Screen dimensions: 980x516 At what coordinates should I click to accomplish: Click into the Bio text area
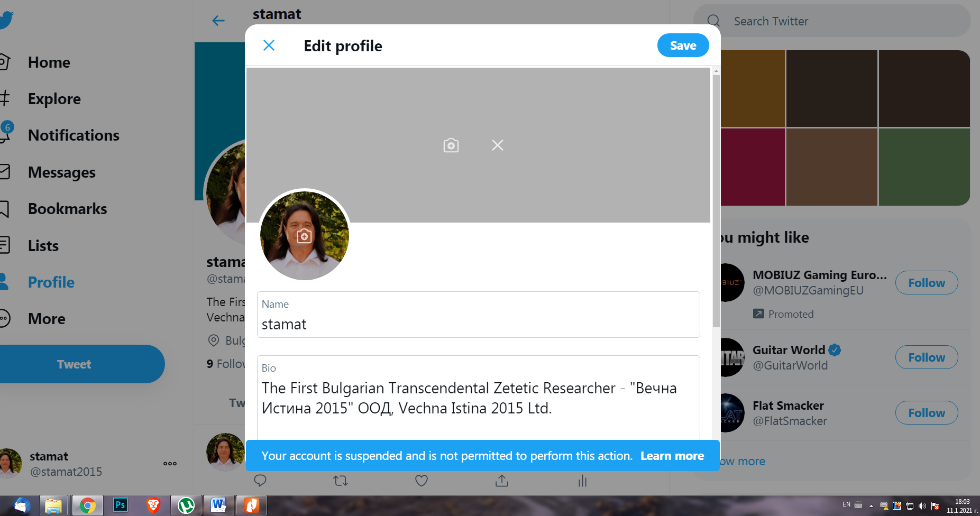(x=479, y=398)
